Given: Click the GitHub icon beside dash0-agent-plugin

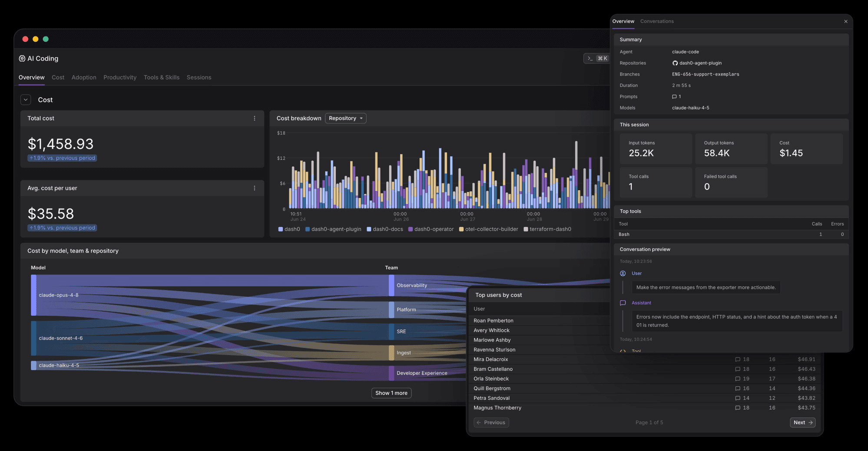Looking at the screenshot, I should 675,63.
